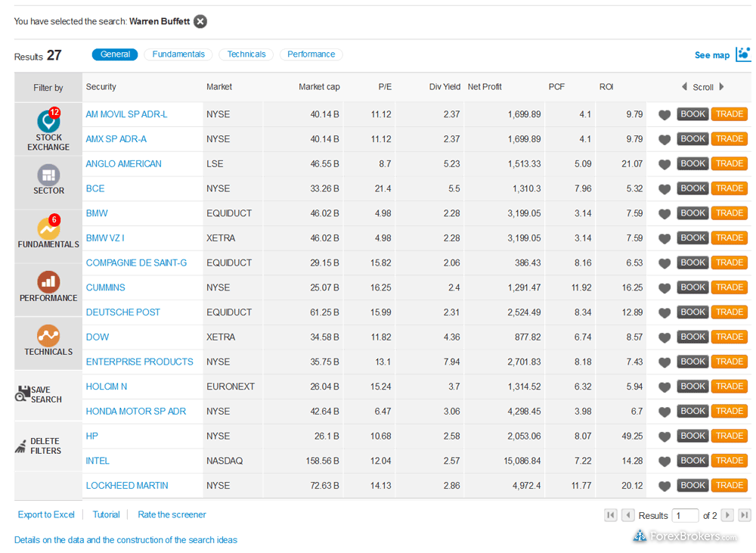756x553 pixels.
Task: Favorite COMPAGNIE DE SAINT-G with heart
Action: point(665,263)
